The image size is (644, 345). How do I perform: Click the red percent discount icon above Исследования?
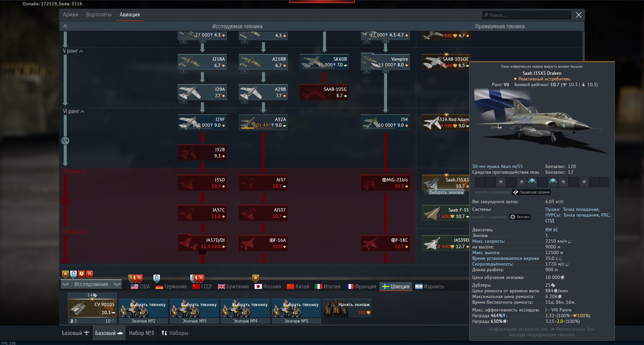coord(90,274)
